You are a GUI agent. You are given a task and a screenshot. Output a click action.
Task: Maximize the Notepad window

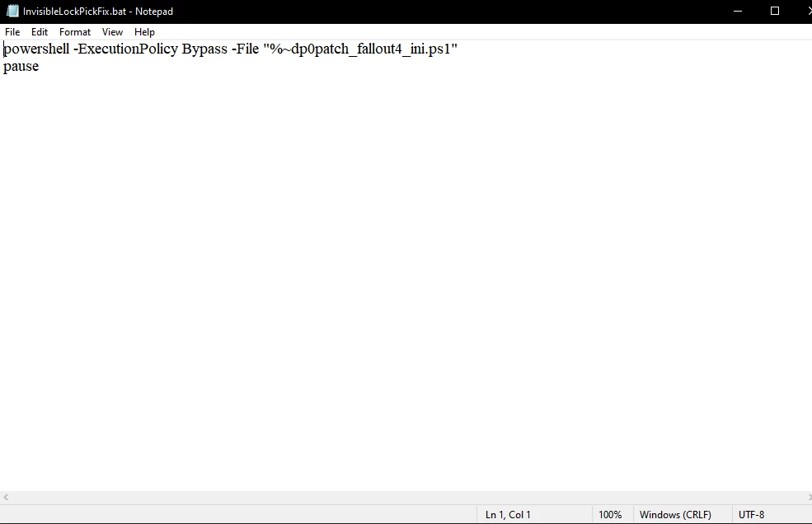[x=775, y=11]
